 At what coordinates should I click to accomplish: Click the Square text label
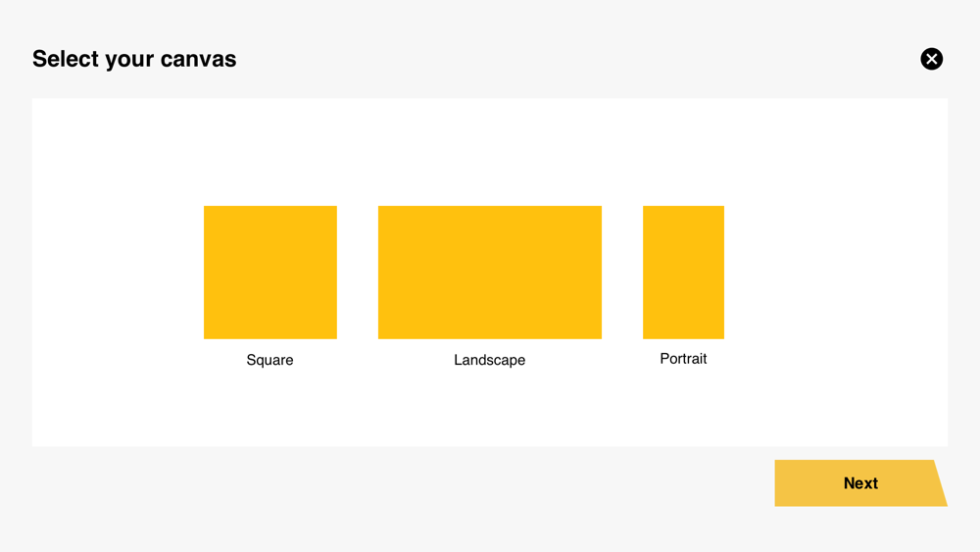(269, 360)
